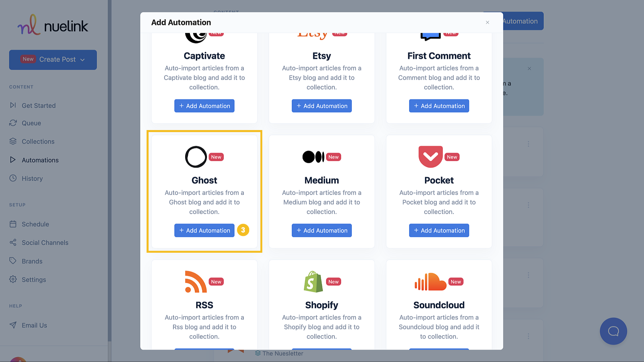The width and height of the screenshot is (644, 362).
Task: Navigate to Social Channels setup
Action: click(x=45, y=242)
